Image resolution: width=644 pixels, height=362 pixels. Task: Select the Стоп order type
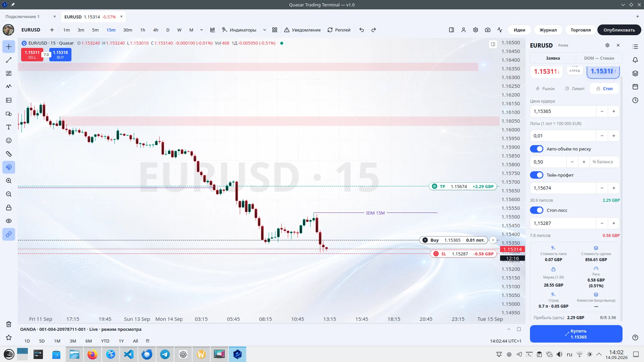click(x=604, y=88)
